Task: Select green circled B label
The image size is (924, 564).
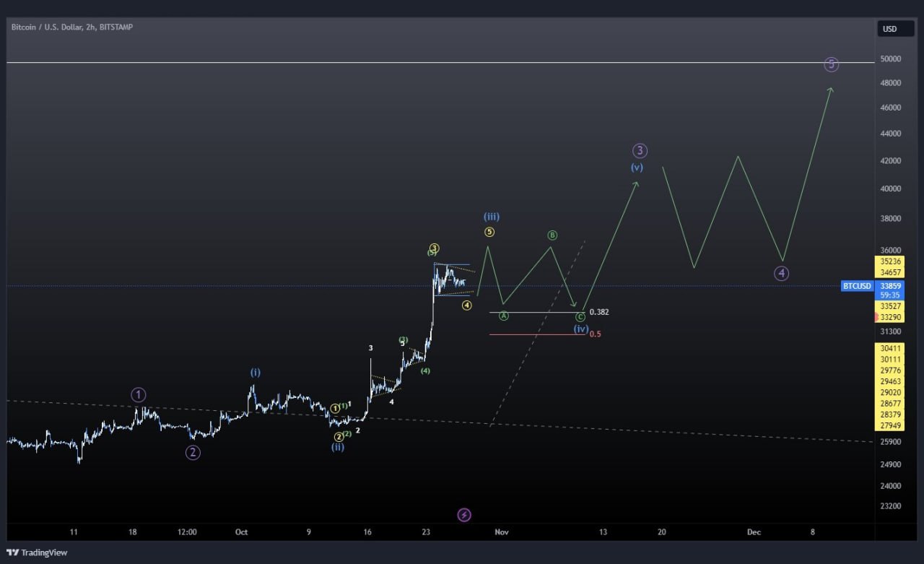Action: click(552, 235)
